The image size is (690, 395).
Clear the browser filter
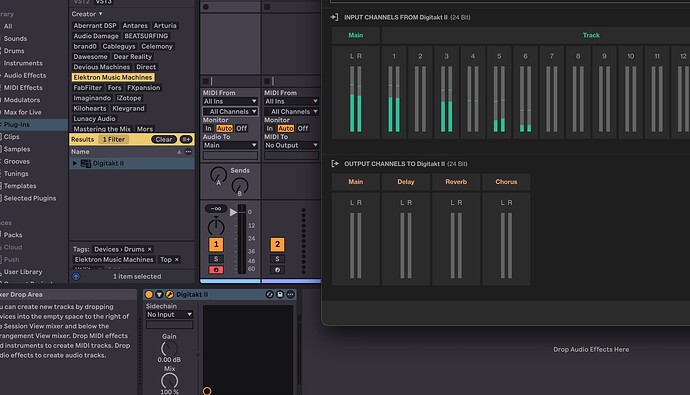[x=164, y=139]
